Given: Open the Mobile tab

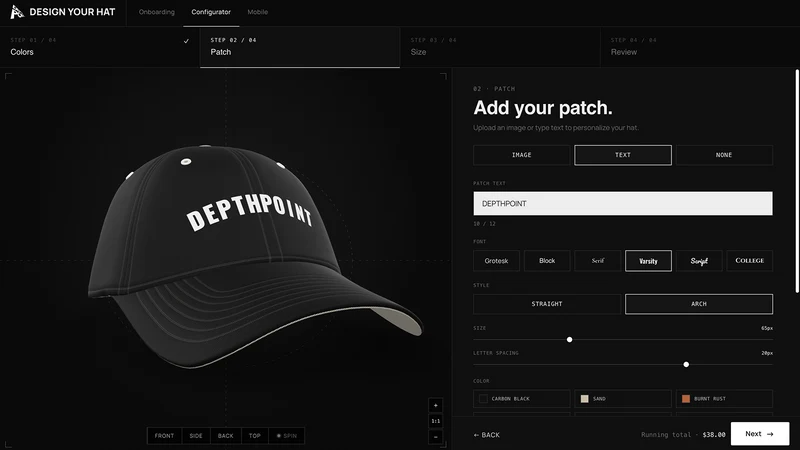Looking at the screenshot, I should point(258,12).
